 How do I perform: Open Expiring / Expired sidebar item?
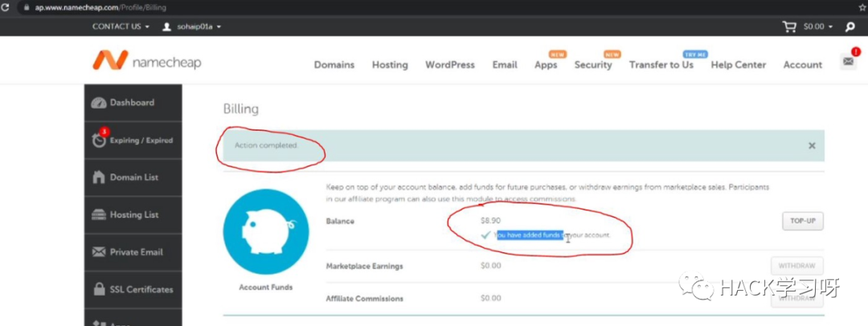click(x=133, y=140)
